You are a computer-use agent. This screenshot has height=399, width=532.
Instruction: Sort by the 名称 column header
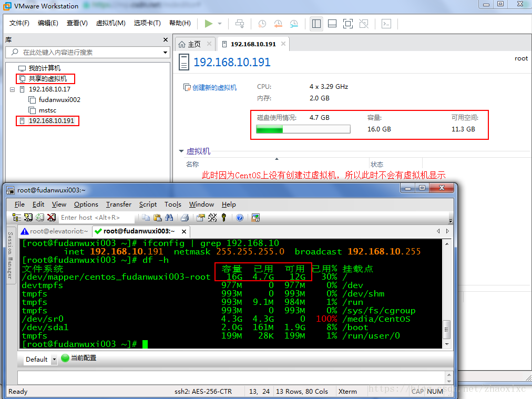pos(192,164)
